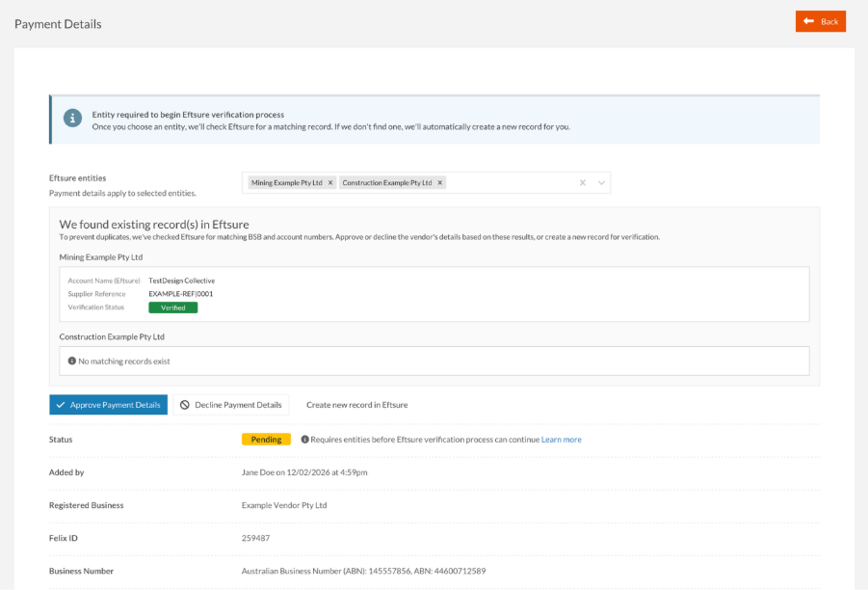The width and height of the screenshot is (868, 590).
Task: Click the prohibition icon on Decline Payment Details
Action: pyautogui.click(x=184, y=404)
